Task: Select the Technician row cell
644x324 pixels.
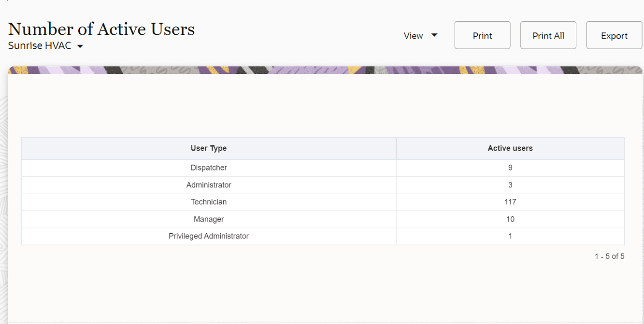Action: point(208,202)
